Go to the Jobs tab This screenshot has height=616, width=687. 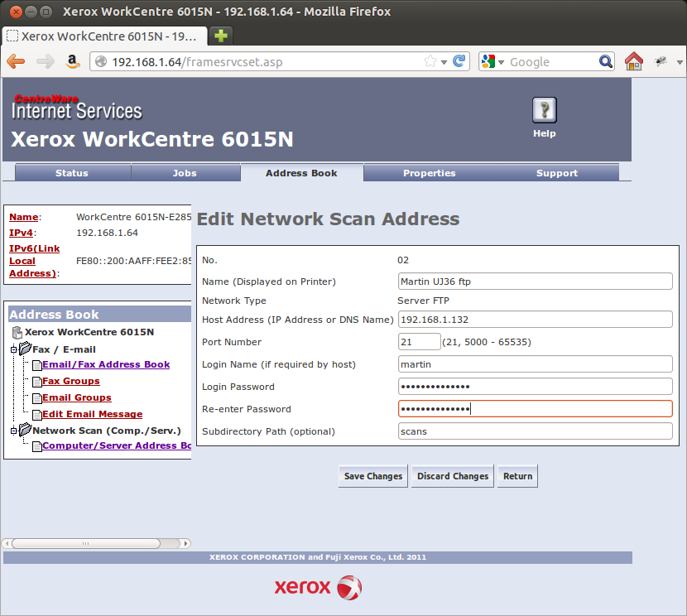coord(185,173)
